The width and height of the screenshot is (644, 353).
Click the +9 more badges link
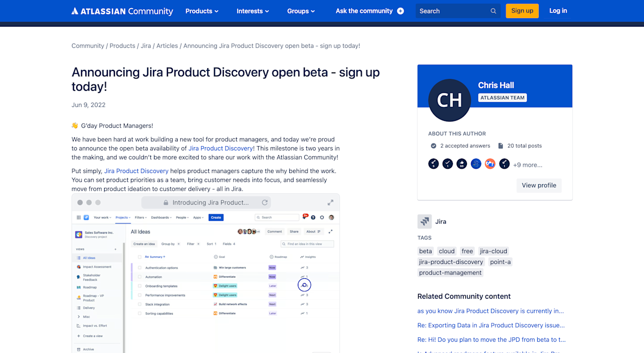click(x=528, y=165)
